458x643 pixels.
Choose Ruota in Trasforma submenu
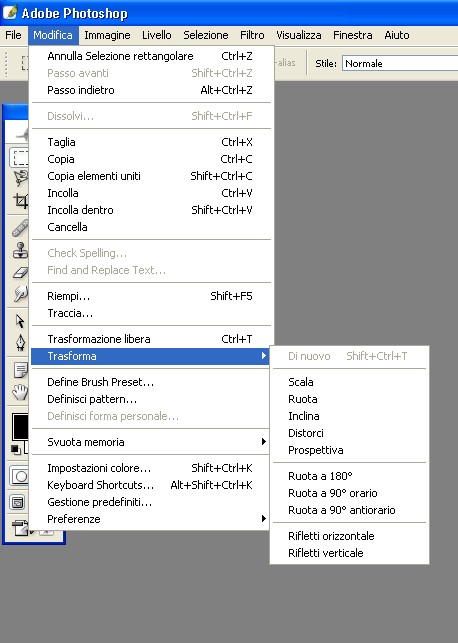(x=349, y=399)
